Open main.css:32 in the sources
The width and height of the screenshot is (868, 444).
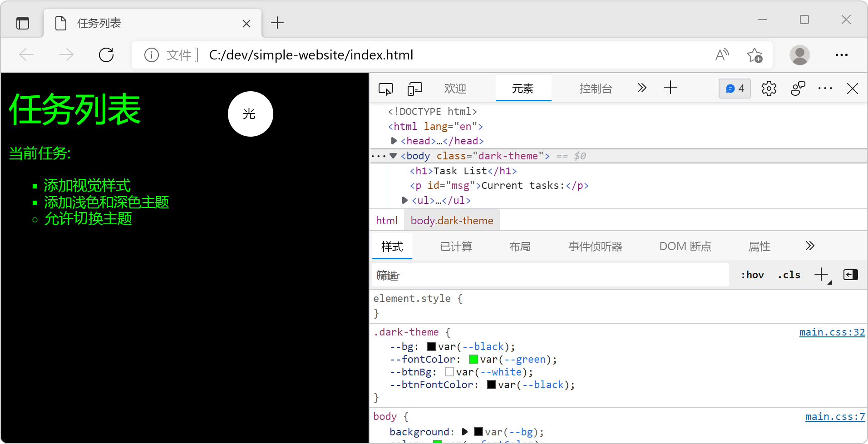832,332
